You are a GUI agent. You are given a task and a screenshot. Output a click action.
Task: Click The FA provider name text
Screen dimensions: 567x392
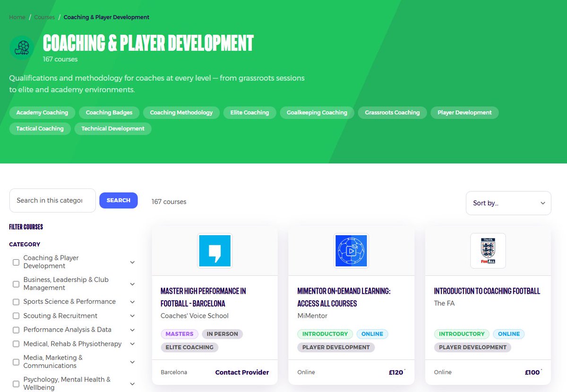click(x=444, y=303)
